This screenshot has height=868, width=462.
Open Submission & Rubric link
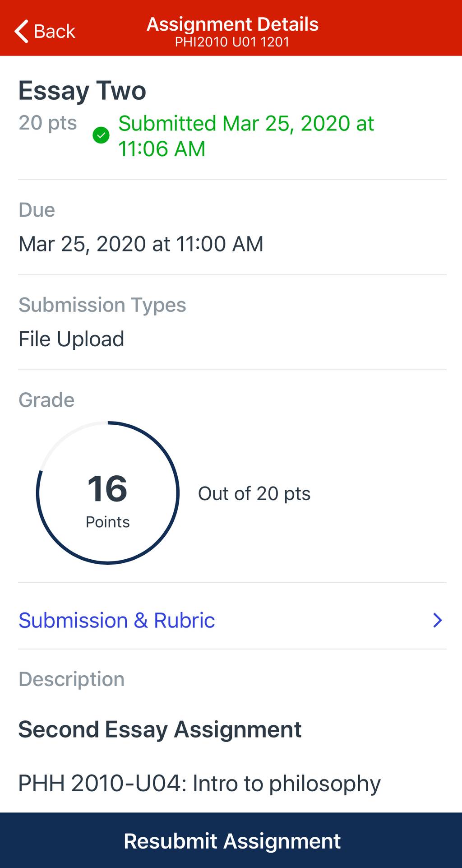pos(116,620)
